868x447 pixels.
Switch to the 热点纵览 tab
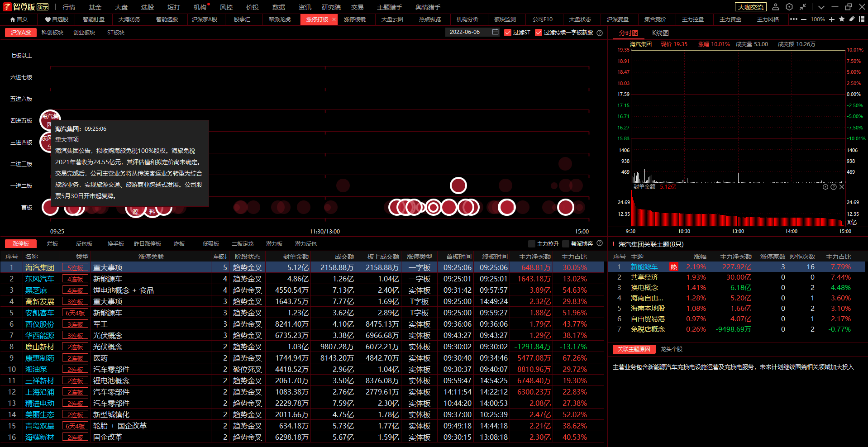(x=430, y=19)
